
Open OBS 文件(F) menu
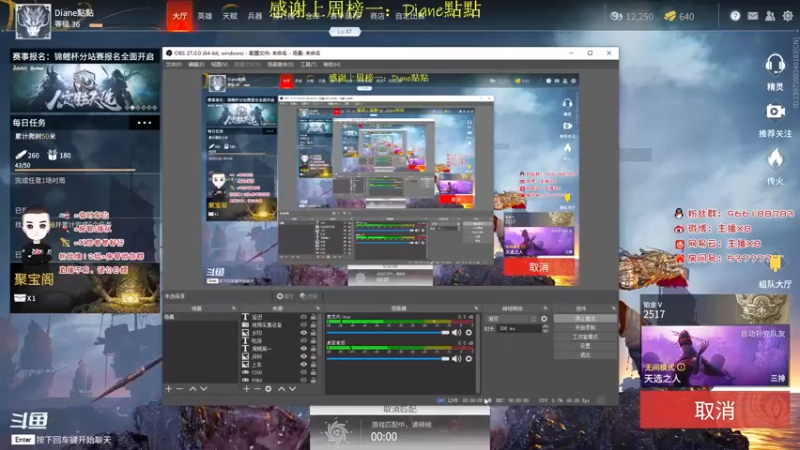[x=173, y=65]
